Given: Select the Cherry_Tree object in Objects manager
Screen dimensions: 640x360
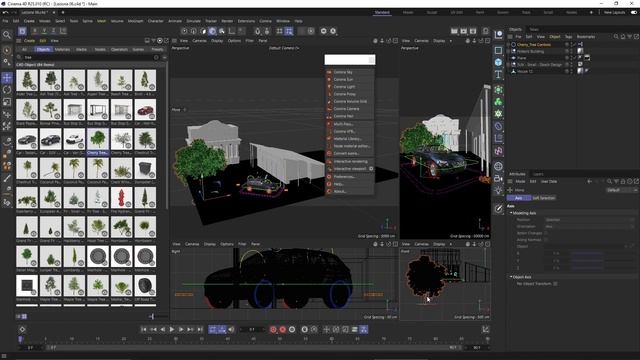Looking at the screenshot, I should click(x=534, y=44).
